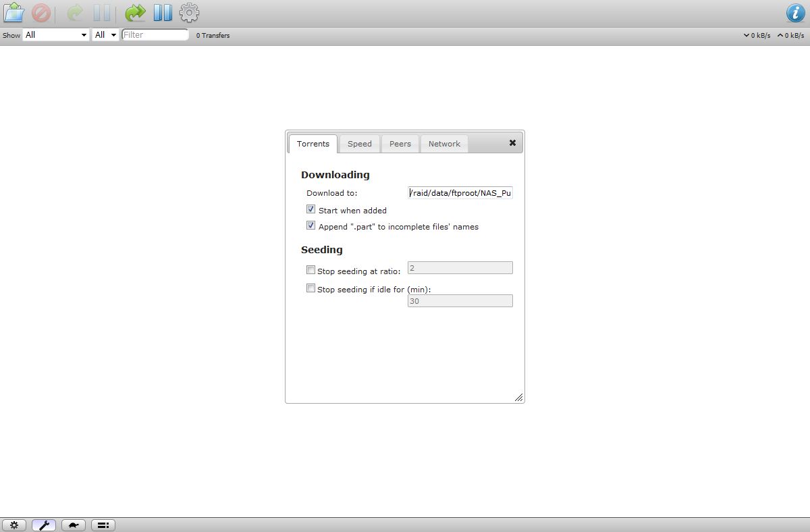
Task: Toggle turtle mode speed limits
Action: coord(74,525)
